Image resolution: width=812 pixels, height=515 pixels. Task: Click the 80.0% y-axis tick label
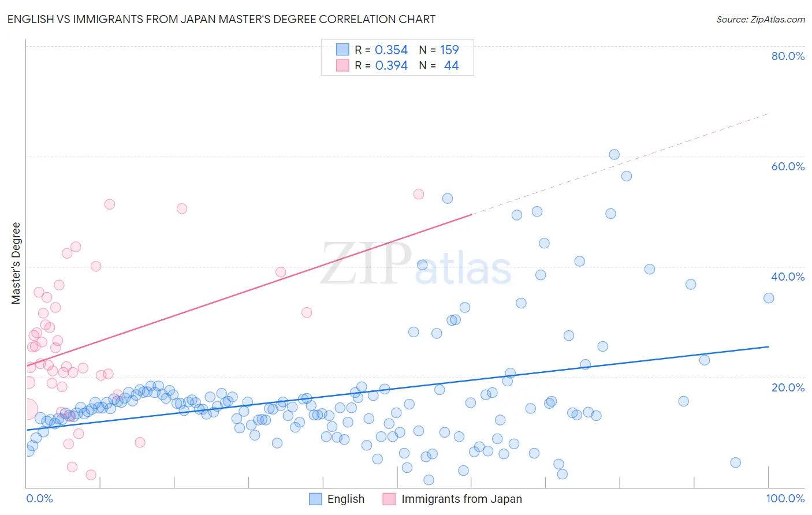tap(788, 56)
